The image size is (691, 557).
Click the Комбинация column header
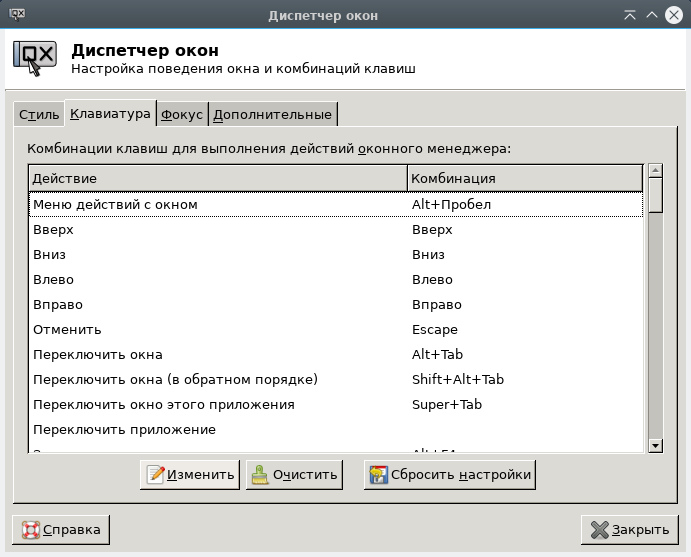coord(524,178)
